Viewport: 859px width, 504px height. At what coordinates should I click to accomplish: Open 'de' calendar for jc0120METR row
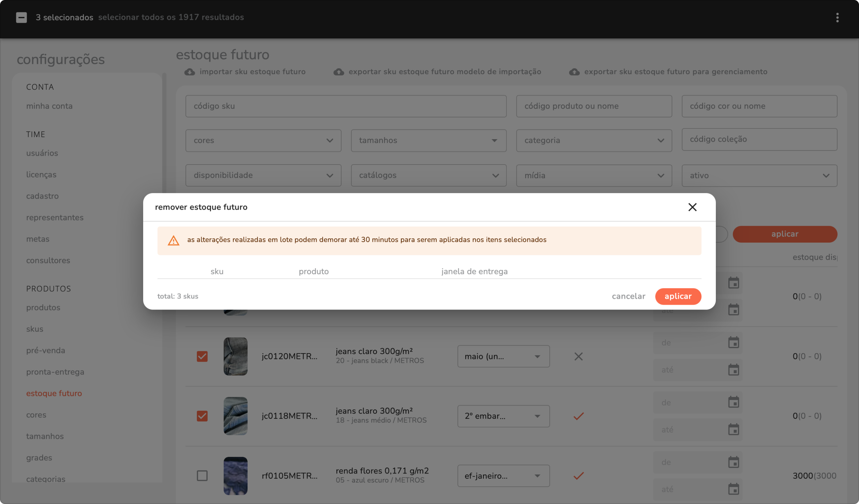[733, 343]
